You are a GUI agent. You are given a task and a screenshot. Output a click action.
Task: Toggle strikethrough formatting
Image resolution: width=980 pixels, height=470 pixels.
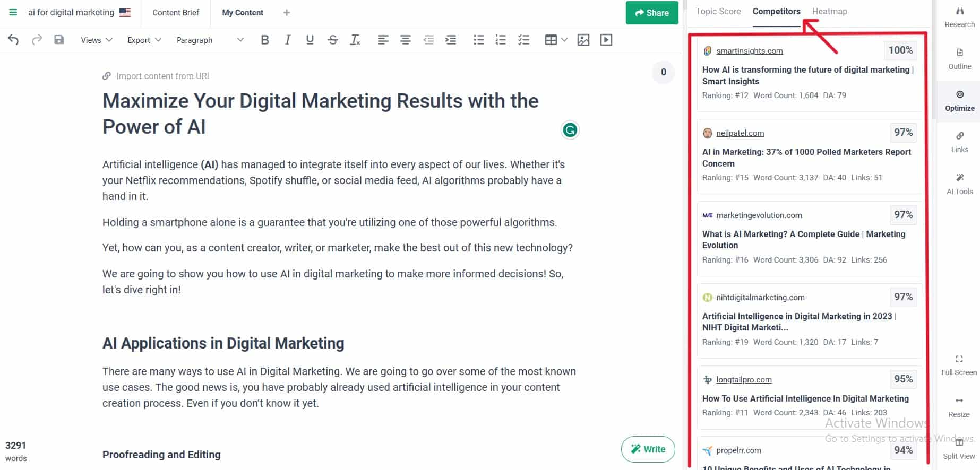coord(333,40)
